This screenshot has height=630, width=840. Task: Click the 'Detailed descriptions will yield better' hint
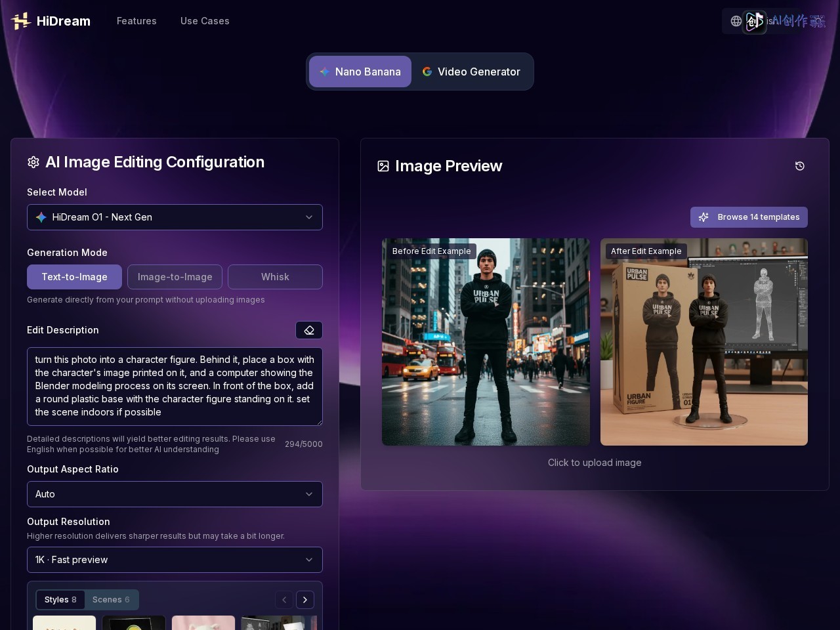pyautogui.click(x=151, y=444)
